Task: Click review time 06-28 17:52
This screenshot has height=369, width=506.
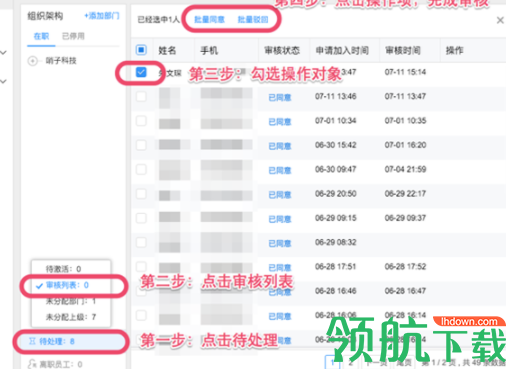Action: tap(405, 267)
